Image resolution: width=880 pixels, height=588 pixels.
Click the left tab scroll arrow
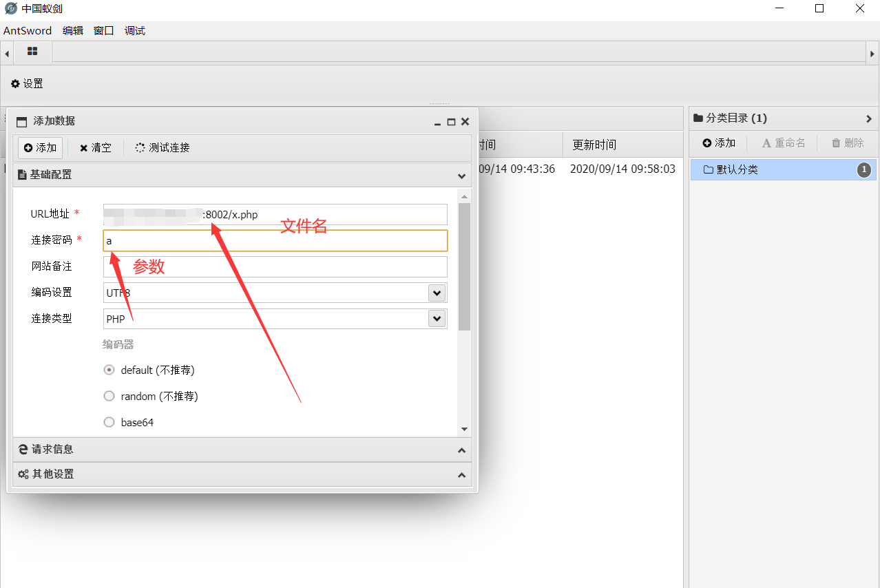click(x=6, y=53)
